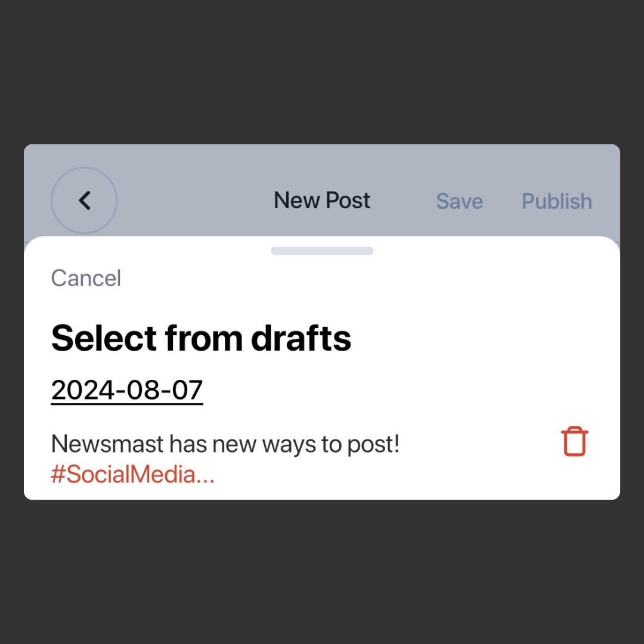Remove draft via red trash can
This screenshot has width=644, height=644.
pos(574,442)
